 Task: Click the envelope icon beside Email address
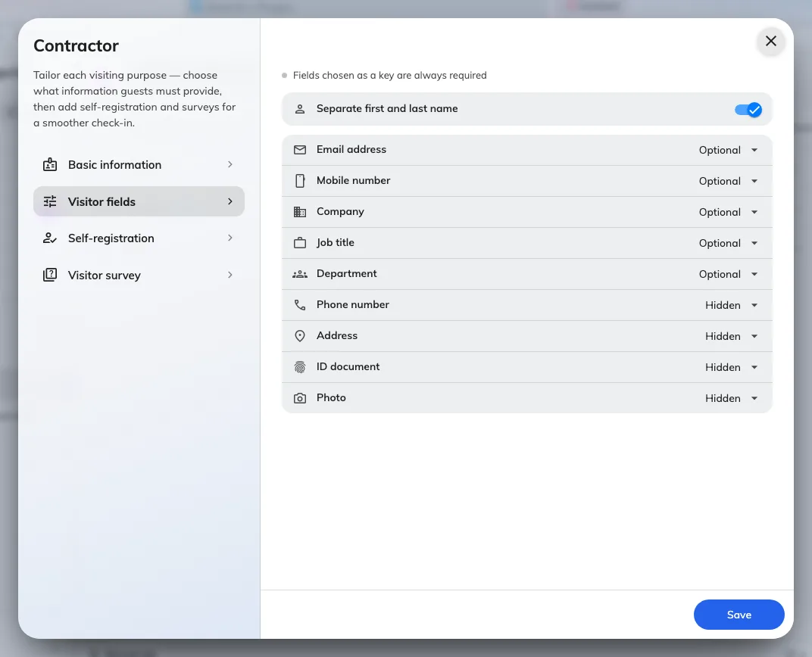coord(300,150)
